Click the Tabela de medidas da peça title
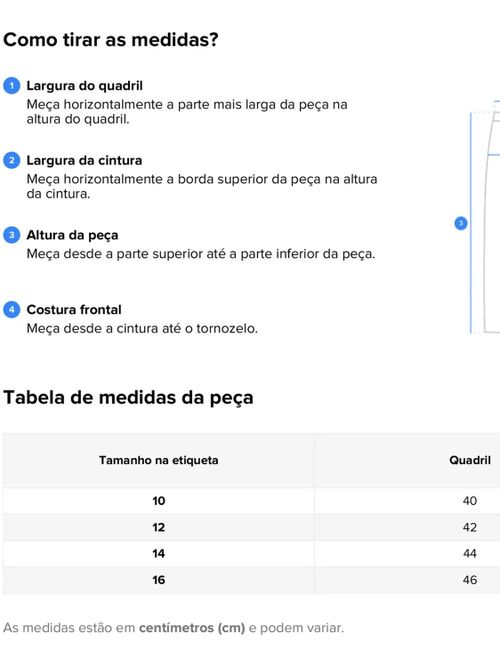This screenshot has height=666, width=500. [128, 398]
